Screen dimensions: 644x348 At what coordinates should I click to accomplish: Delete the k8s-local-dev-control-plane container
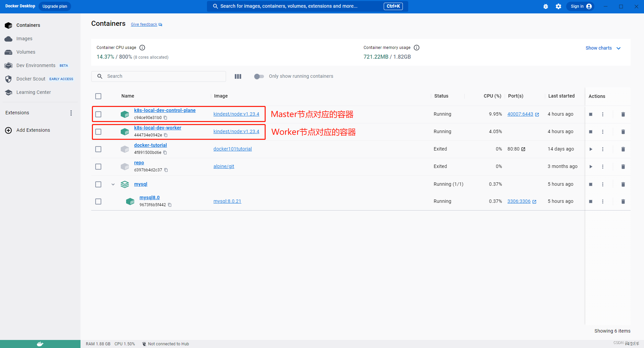click(x=623, y=114)
